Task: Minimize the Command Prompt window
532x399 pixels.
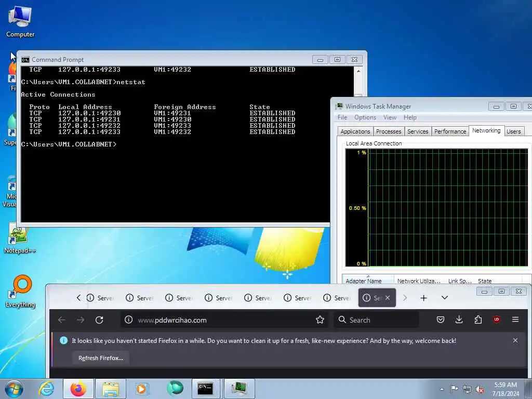Action: tap(320, 60)
